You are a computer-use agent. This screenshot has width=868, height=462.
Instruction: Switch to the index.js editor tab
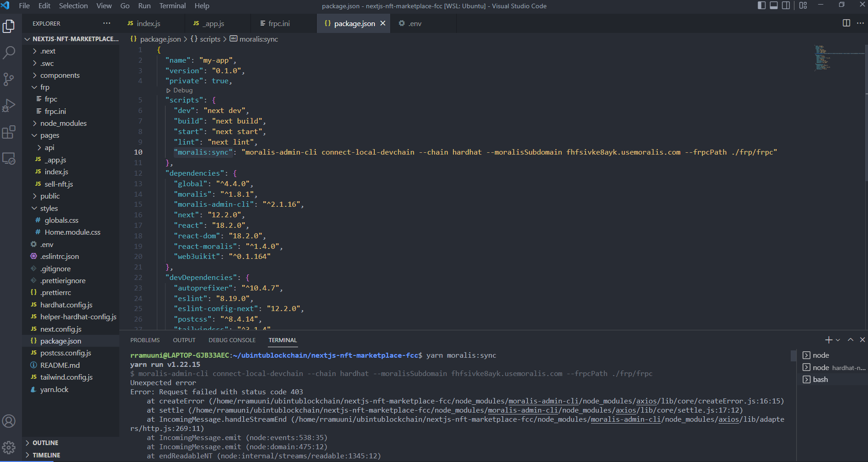coord(152,23)
